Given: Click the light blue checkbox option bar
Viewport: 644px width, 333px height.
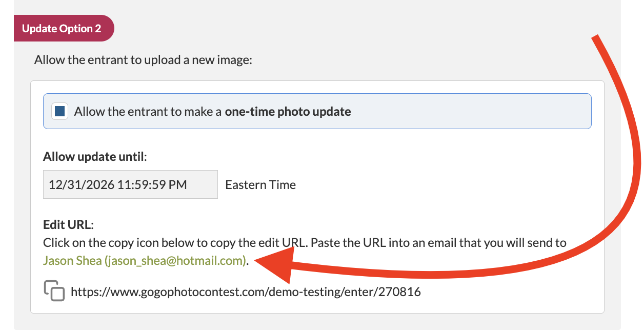Looking at the screenshot, I should click(317, 111).
